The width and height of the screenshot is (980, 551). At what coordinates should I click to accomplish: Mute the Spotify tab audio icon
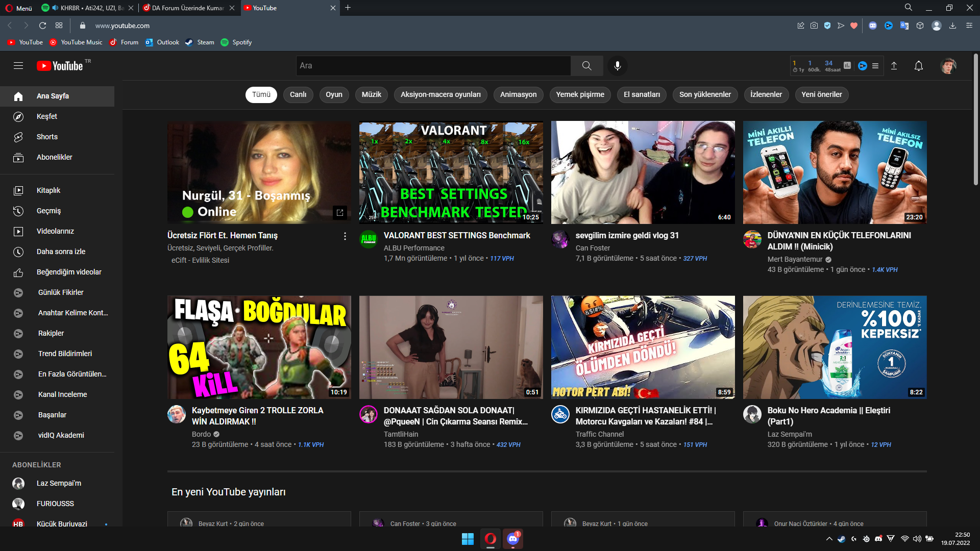(x=55, y=8)
